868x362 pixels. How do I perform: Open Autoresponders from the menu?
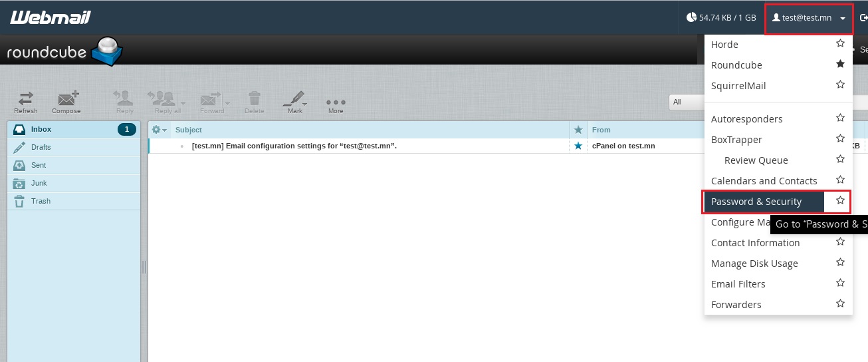coord(747,119)
